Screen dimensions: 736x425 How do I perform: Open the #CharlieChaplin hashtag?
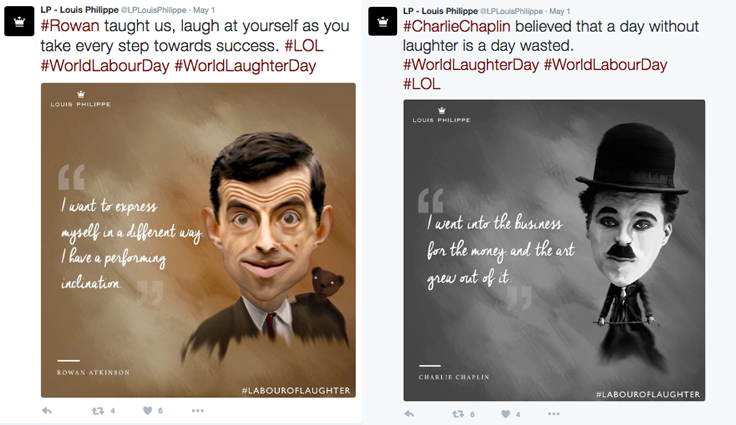click(x=457, y=26)
